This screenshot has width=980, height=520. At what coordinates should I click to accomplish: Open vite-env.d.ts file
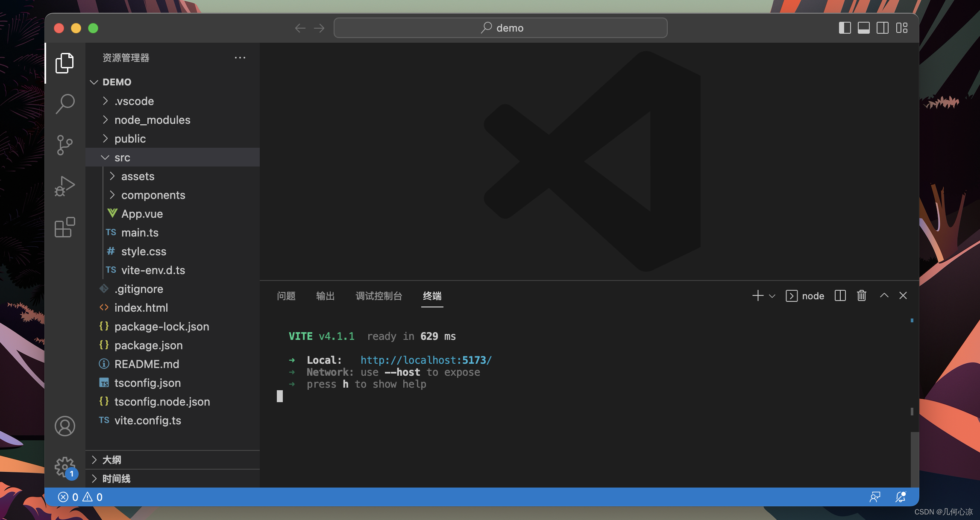point(173,270)
